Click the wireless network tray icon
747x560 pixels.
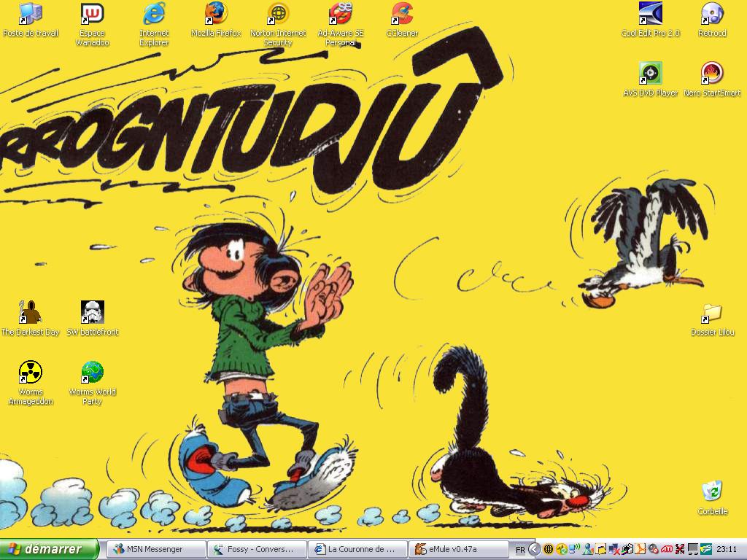click(x=576, y=549)
